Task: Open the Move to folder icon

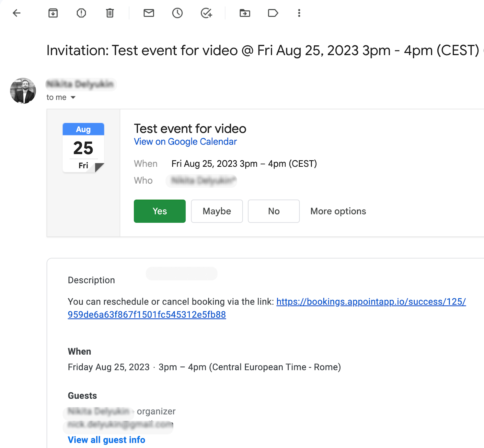Action: [245, 13]
